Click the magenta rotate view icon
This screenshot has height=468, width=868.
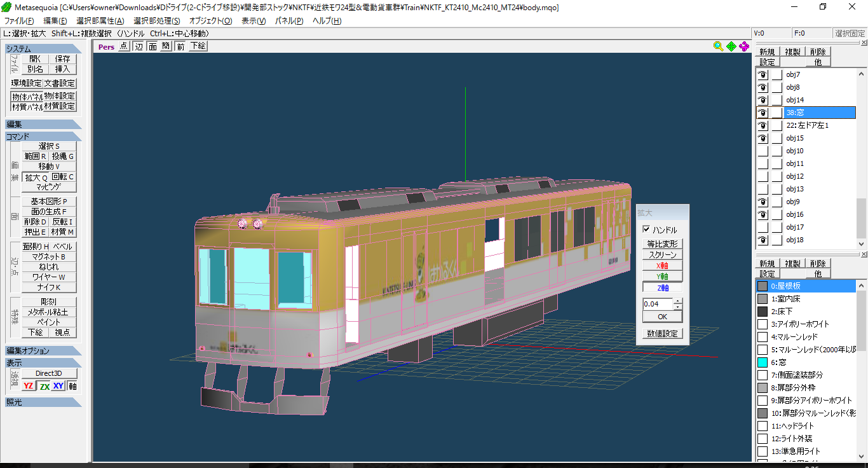[744, 46]
